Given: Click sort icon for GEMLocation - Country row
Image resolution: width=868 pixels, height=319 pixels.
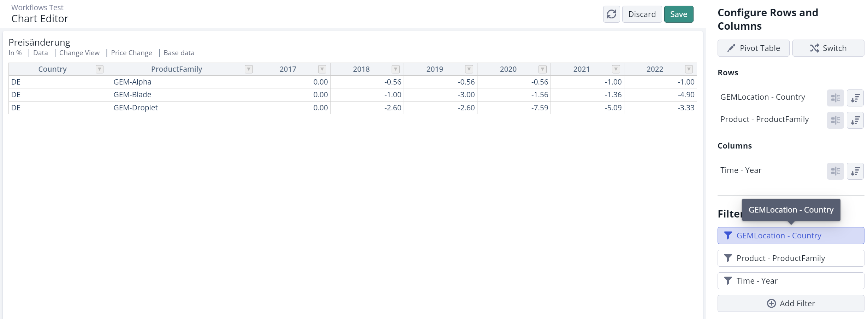Looking at the screenshot, I should pyautogui.click(x=855, y=98).
